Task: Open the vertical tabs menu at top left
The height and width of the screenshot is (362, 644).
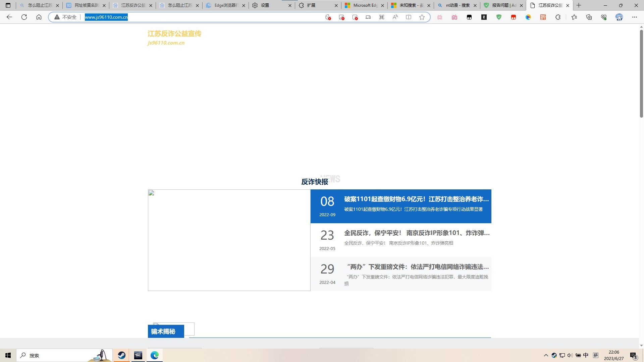Action: click(8, 5)
